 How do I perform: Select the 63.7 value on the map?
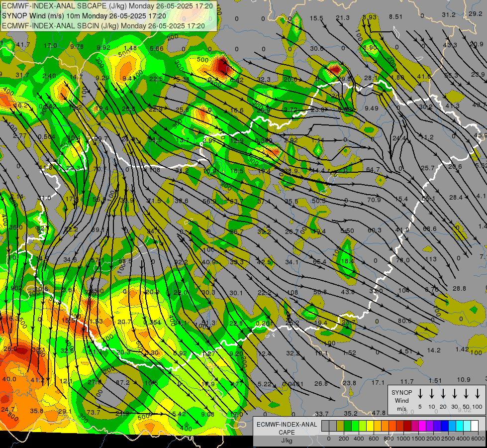click(x=236, y=202)
